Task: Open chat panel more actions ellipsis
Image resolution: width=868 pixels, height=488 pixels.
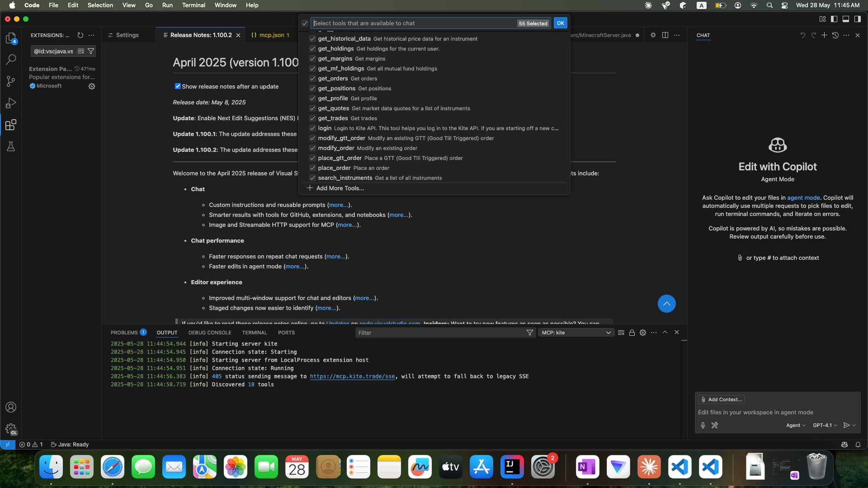Action: click(846, 35)
